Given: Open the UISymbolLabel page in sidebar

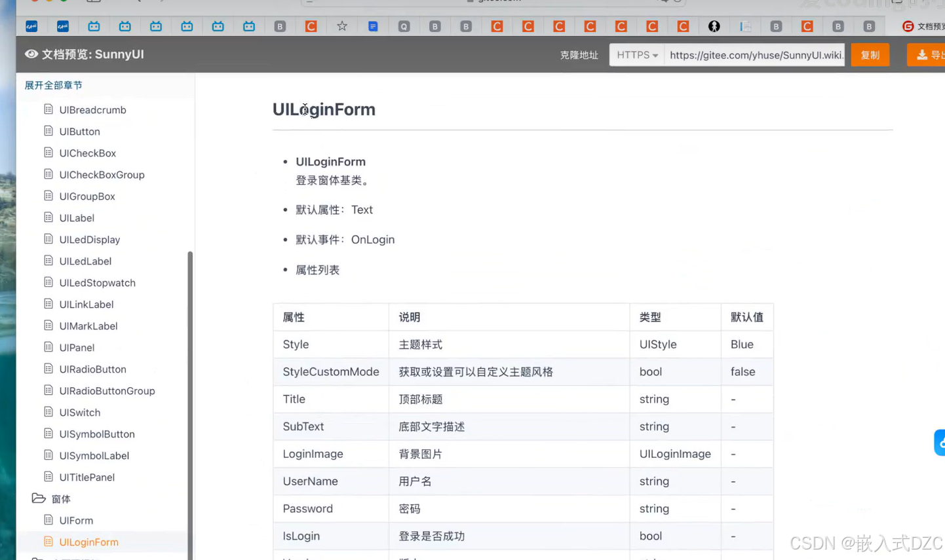Looking at the screenshot, I should (x=94, y=456).
